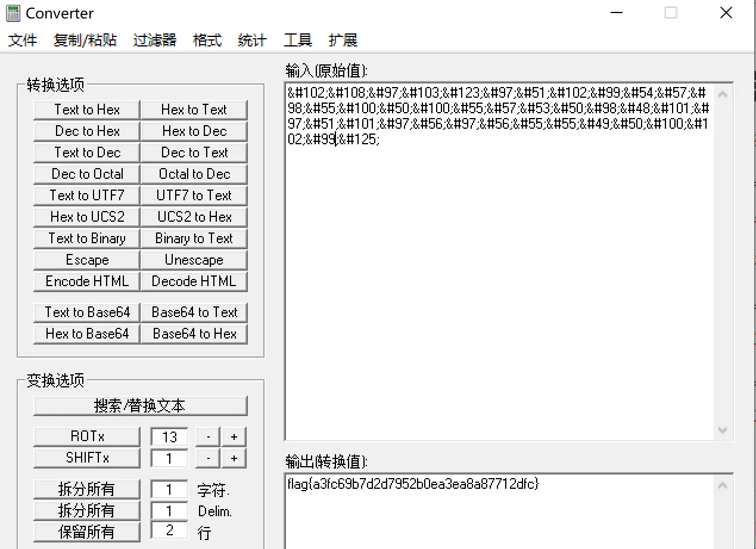756x549 pixels.
Task: Edit the ROTx value field showing 13
Action: pos(169,436)
